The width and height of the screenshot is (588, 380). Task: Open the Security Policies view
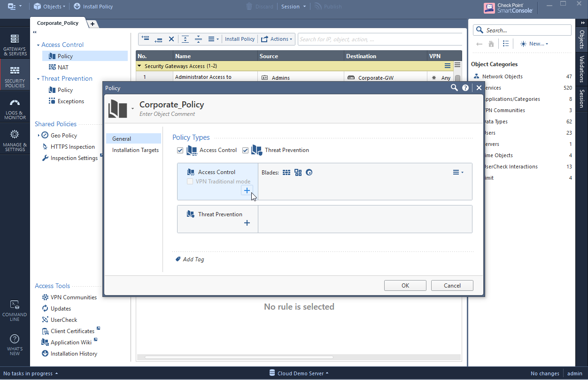click(15, 76)
